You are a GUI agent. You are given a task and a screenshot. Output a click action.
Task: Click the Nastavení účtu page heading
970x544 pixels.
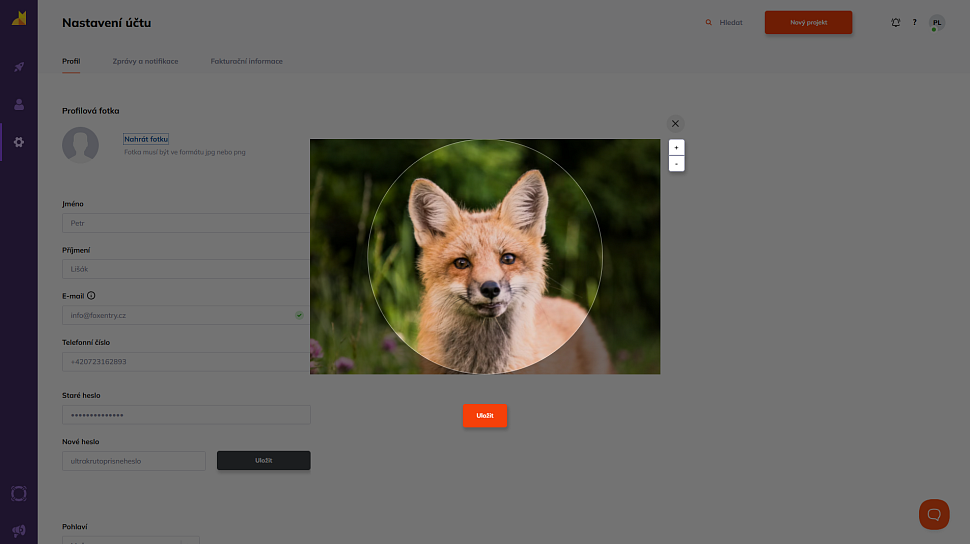coord(106,23)
